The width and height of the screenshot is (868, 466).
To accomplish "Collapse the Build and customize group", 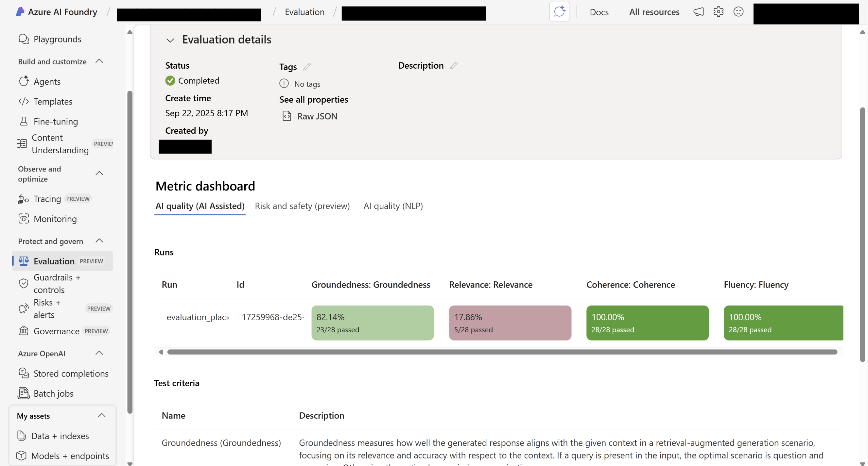I will tap(99, 61).
